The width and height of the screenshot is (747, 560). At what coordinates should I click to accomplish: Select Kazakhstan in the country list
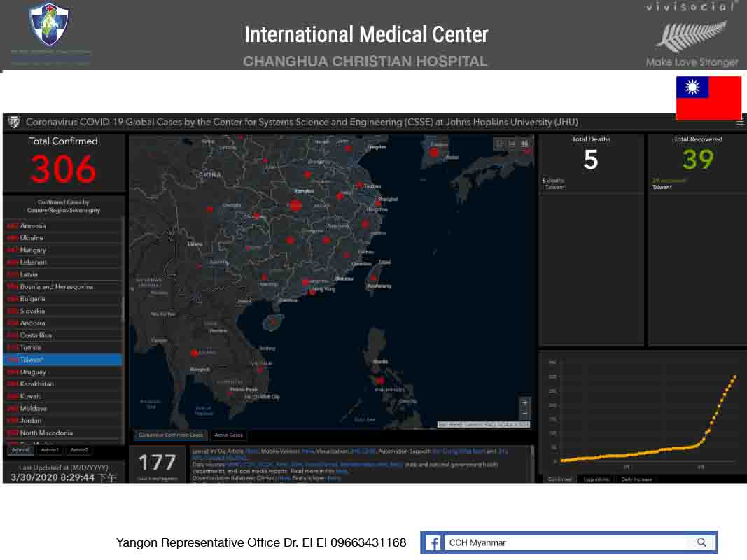click(x=63, y=384)
